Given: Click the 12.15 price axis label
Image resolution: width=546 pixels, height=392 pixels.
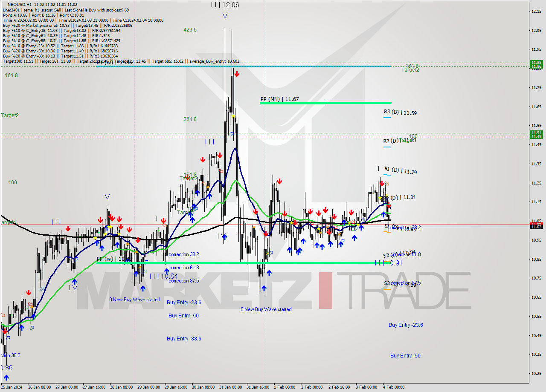Looking at the screenshot, I should [537, 11].
